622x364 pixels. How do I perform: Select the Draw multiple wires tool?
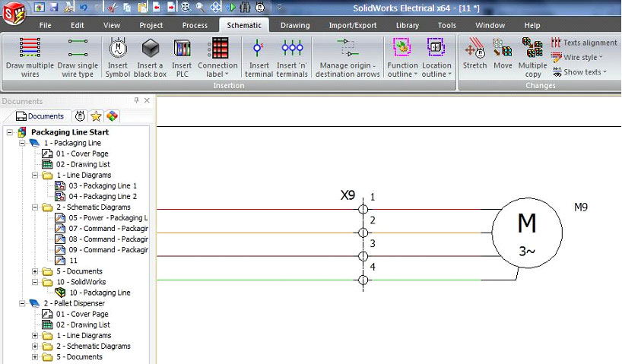pos(30,57)
